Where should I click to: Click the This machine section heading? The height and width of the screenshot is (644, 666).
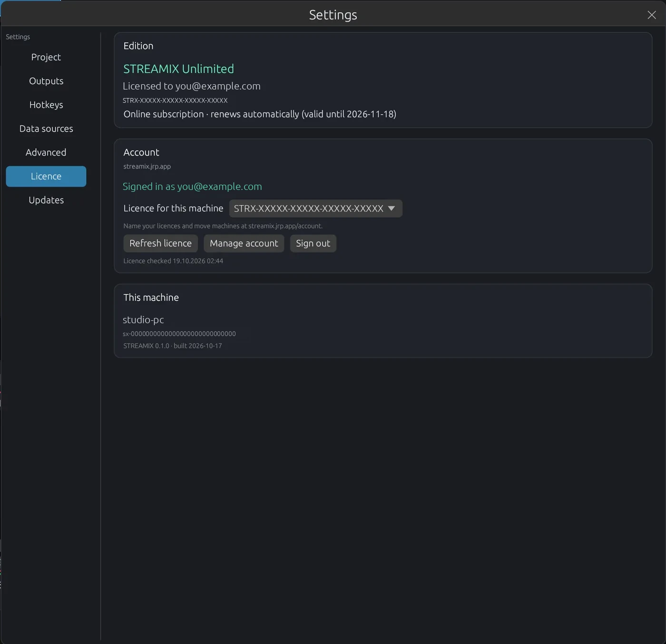[x=151, y=297]
